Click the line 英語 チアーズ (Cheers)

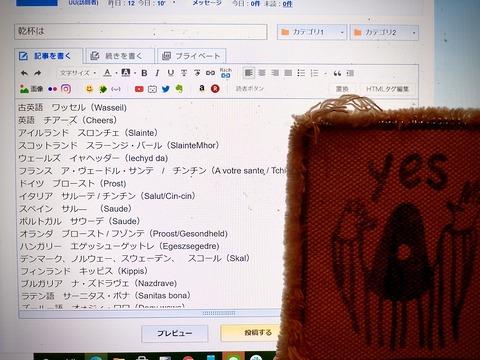(68, 120)
